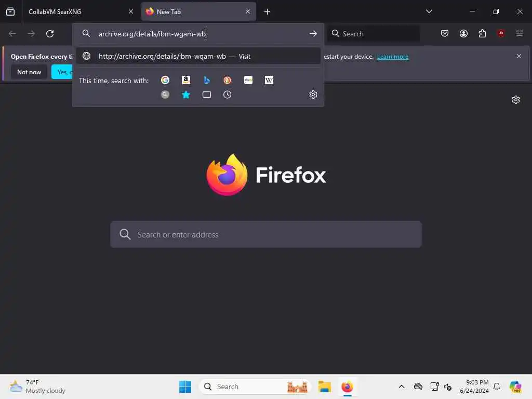Open the network display tray icon

pyautogui.click(x=434, y=387)
